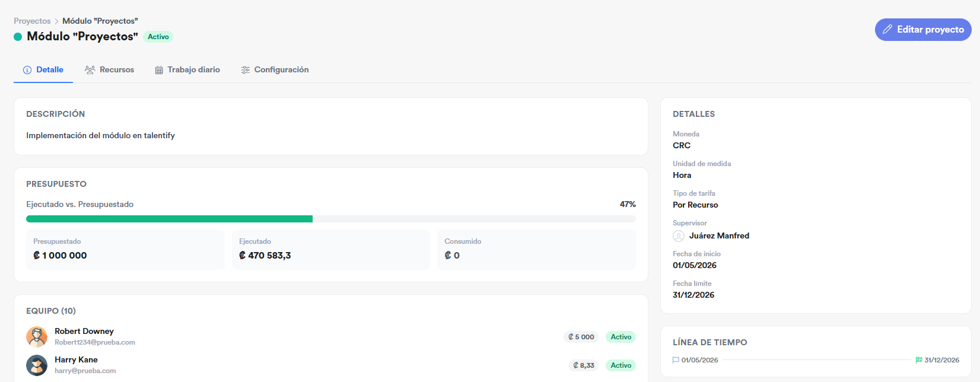Click the Consumido amount ₡ 0
This screenshot has width=980, height=382.
point(452,256)
